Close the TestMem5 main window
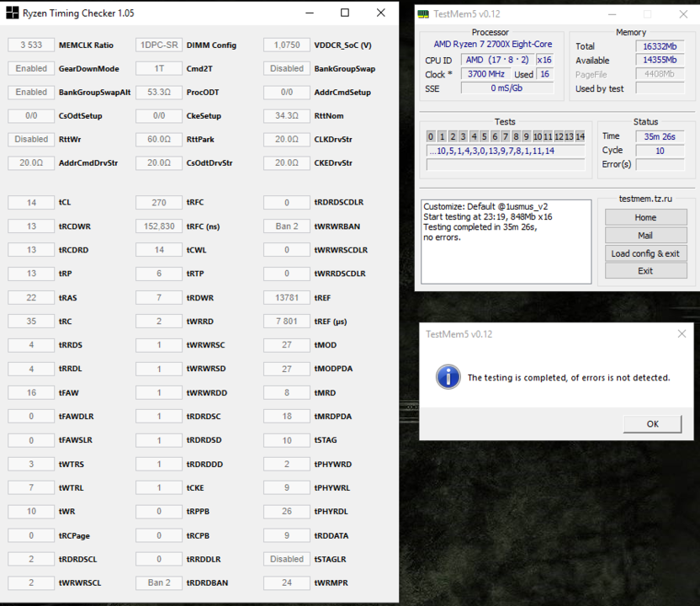700x606 pixels. point(683,14)
